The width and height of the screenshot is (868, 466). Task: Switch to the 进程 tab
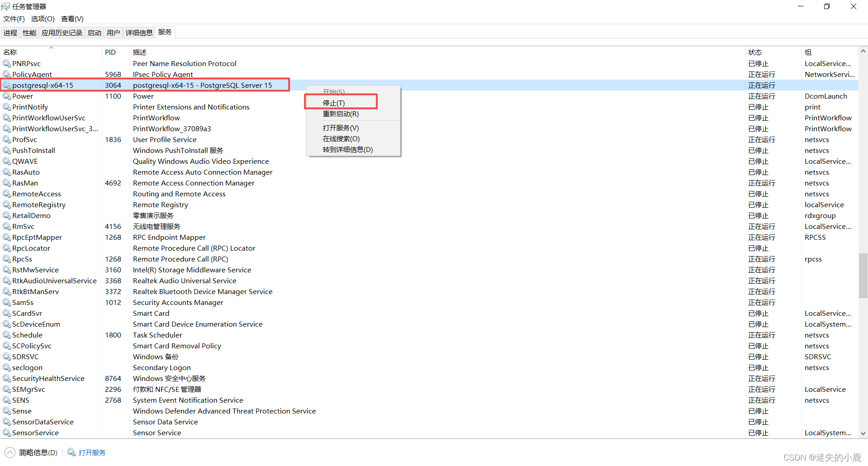click(10, 33)
